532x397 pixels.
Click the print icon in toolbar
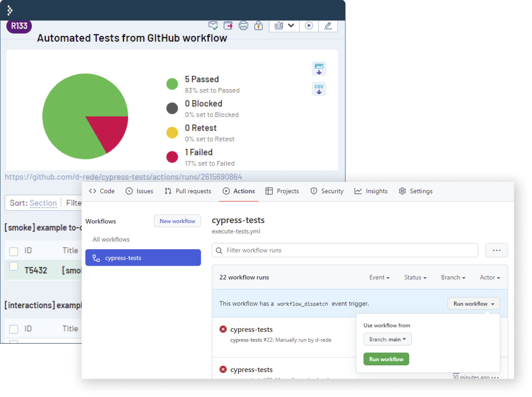pyautogui.click(x=243, y=26)
